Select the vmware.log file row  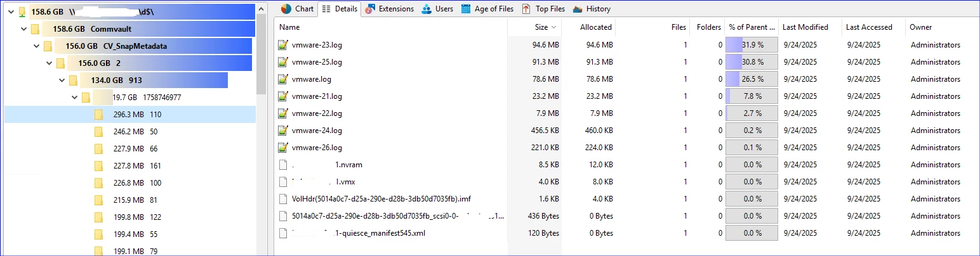click(627, 79)
